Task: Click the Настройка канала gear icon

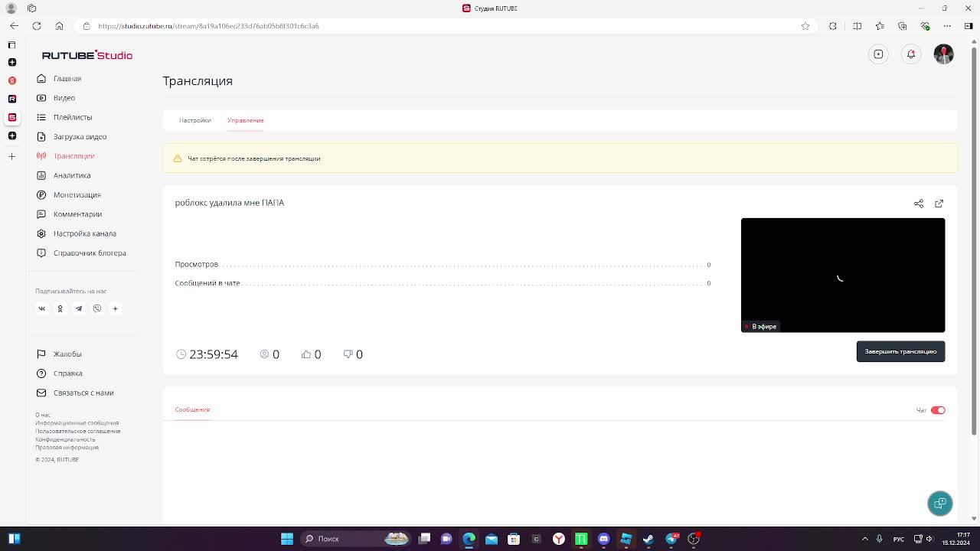Action: tap(41, 233)
